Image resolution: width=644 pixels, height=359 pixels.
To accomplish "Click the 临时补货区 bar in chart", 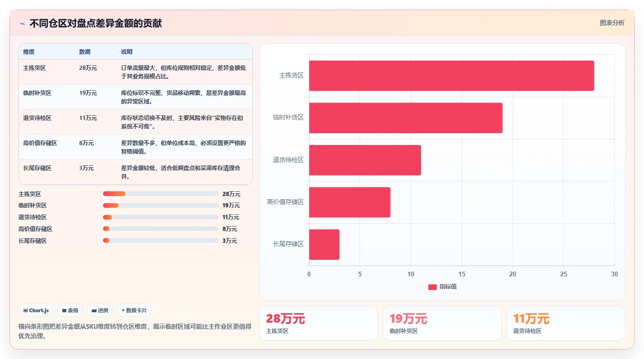I will point(405,118).
